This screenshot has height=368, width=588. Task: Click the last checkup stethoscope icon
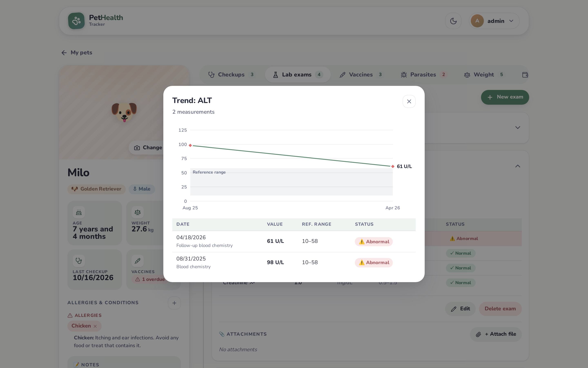[79, 261]
